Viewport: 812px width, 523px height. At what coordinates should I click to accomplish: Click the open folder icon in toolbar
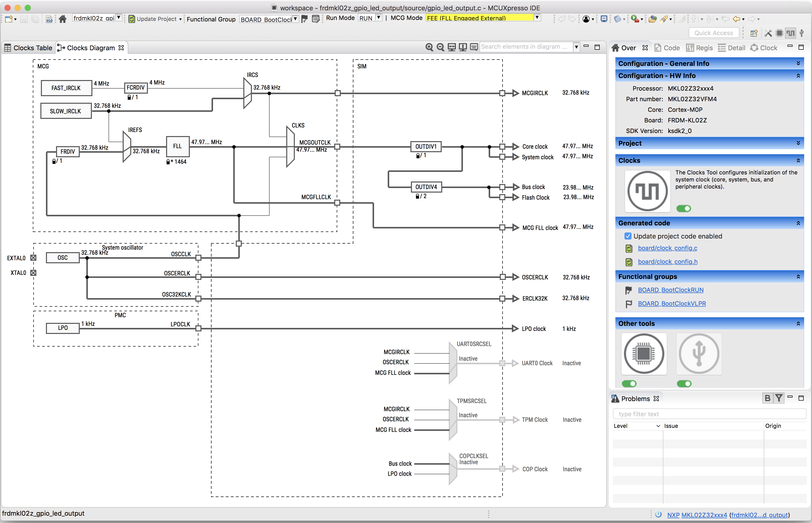(x=652, y=19)
